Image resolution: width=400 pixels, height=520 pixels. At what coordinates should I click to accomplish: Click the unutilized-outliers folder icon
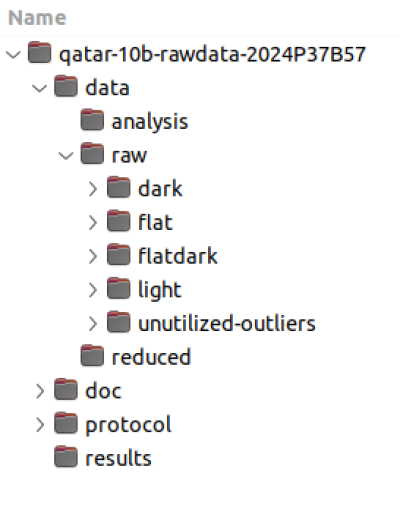tap(119, 322)
